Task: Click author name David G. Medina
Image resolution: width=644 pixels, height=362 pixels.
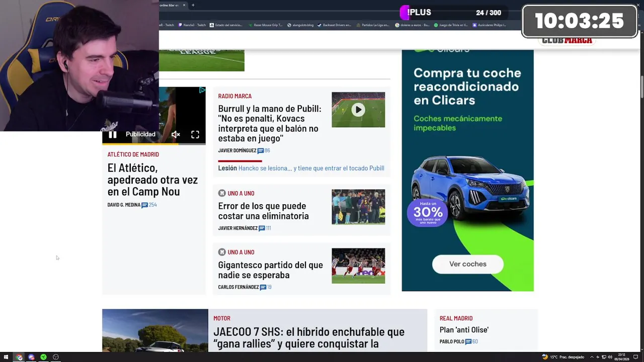Action: (x=124, y=205)
